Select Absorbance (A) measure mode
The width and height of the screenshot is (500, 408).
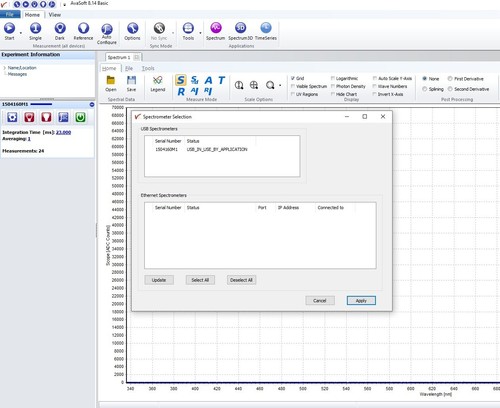pyautogui.click(x=208, y=80)
